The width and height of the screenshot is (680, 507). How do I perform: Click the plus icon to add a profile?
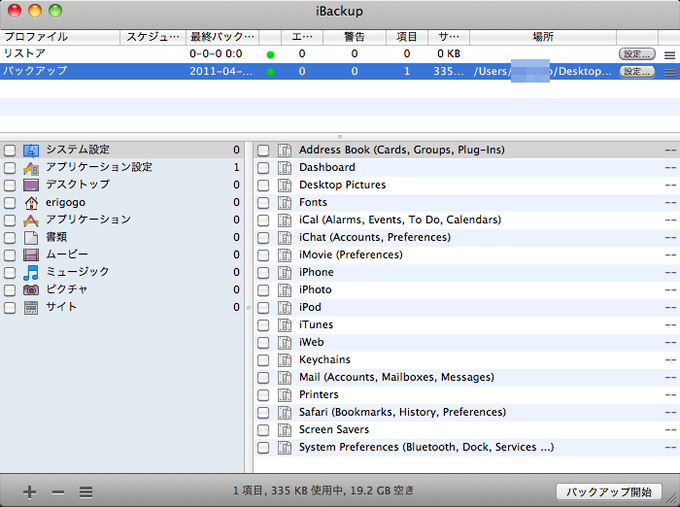click(29, 492)
